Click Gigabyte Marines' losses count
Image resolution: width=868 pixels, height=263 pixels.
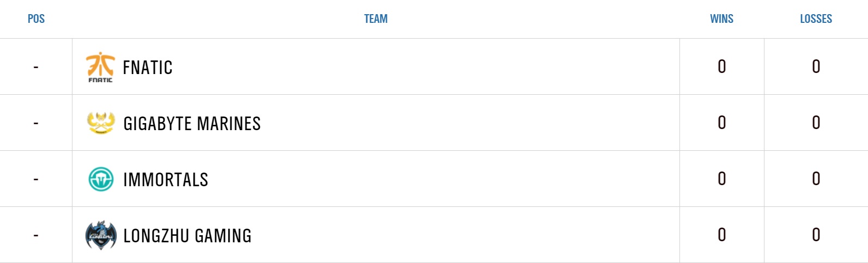pos(816,123)
